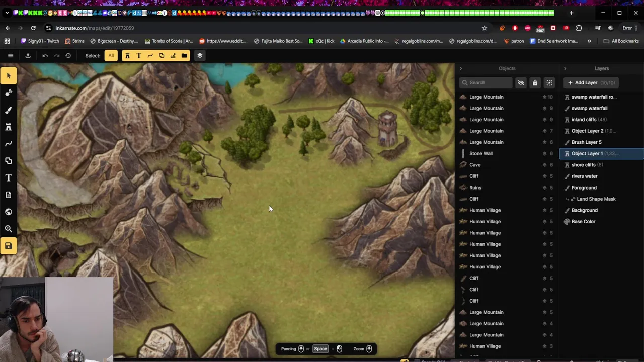This screenshot has width=644, height=362.
Task: Select the swamp waterfall ro... layer
Action: point(601,97)
